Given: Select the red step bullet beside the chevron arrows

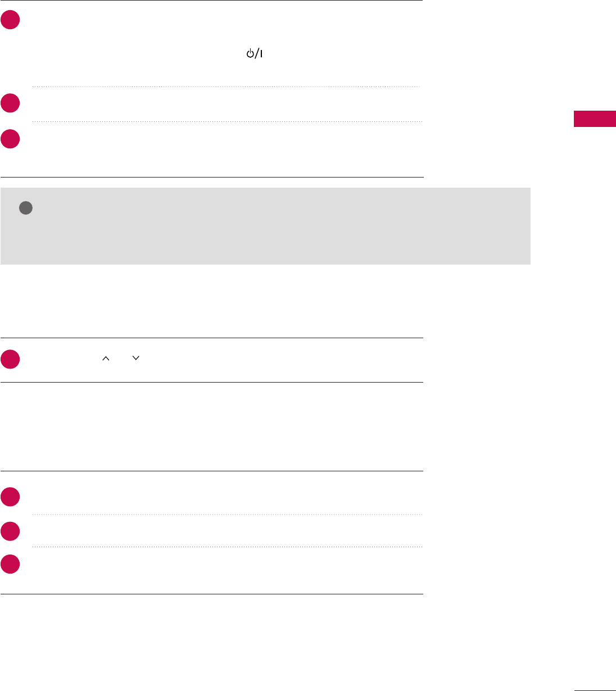Looking at the screenshot, I should (x=11, y=360).
